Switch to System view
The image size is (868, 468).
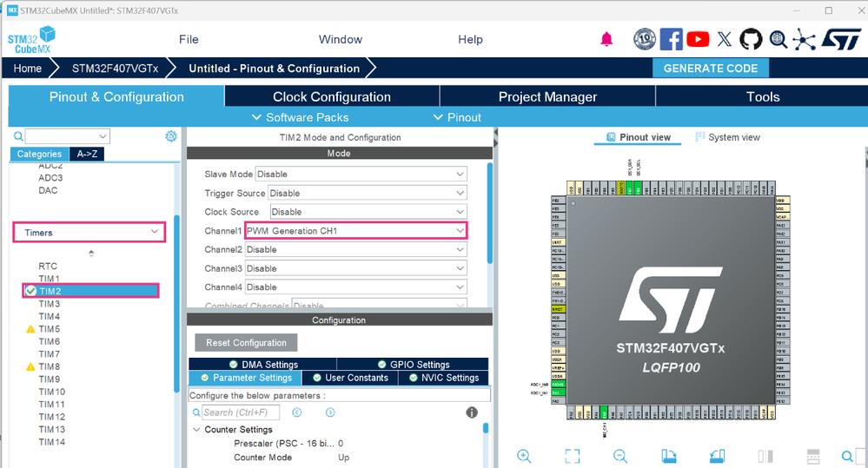point(727,137)
